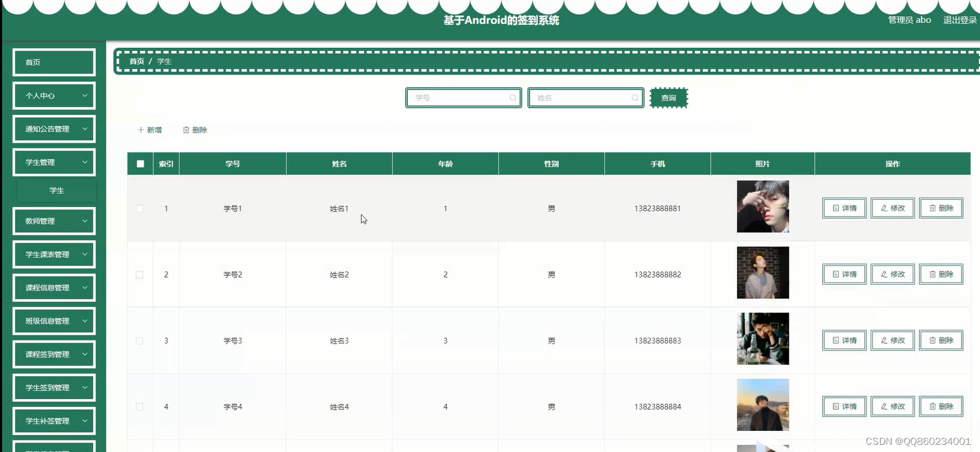Click the 年龄 column header
This screenshot has width=980, height=452.
click(x=445, y=164)
